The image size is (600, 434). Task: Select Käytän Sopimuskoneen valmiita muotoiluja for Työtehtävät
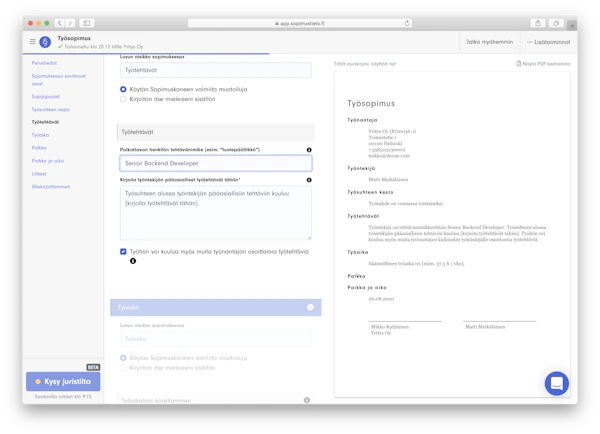123,89
